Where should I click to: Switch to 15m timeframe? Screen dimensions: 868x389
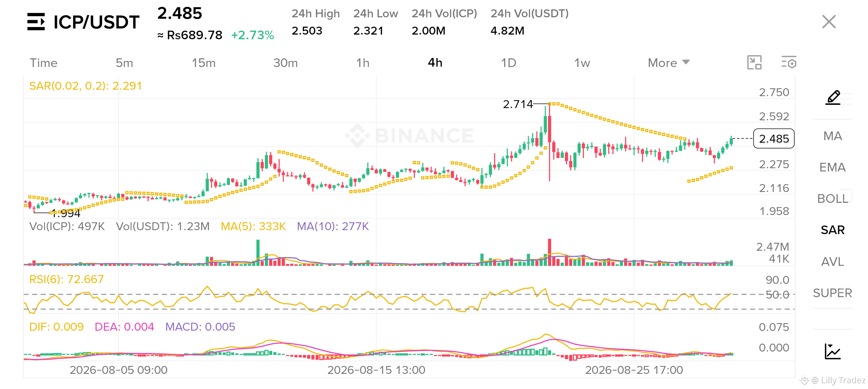point(204,63)
